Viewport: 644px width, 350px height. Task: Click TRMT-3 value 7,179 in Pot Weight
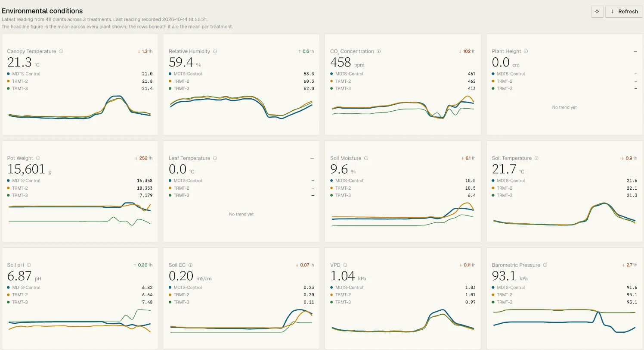[x=146, y=195]
